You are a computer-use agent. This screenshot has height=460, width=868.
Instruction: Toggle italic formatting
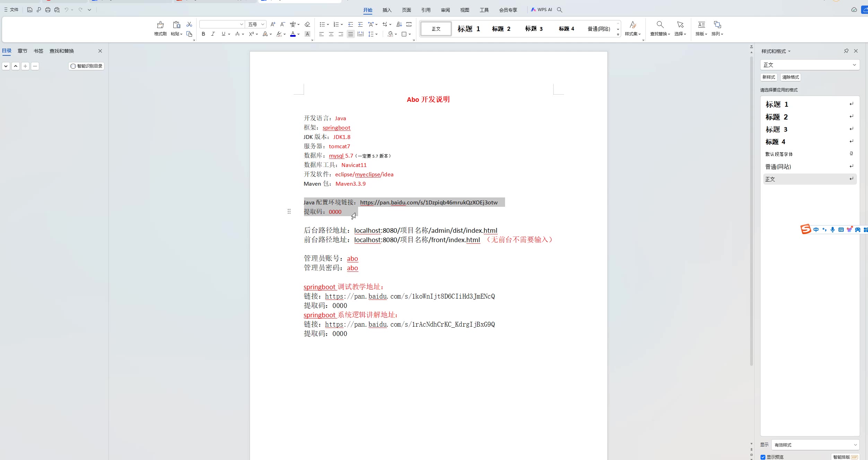[213, 34]
